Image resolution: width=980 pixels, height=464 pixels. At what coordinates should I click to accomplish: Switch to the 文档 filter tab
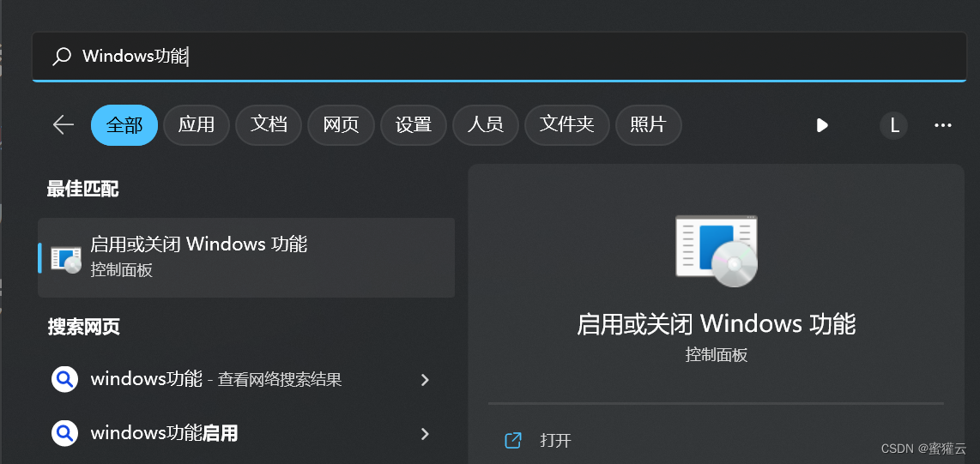(269, 125)
